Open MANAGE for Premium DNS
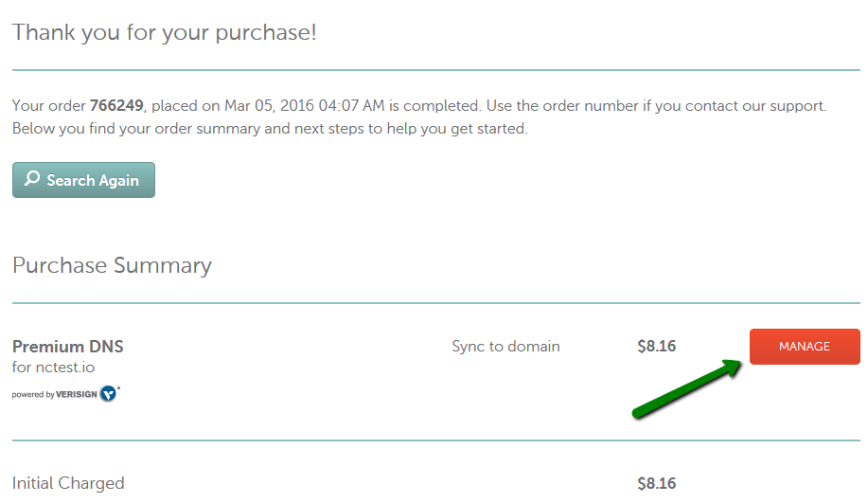 pyautogui.click(x=805, y=347)
